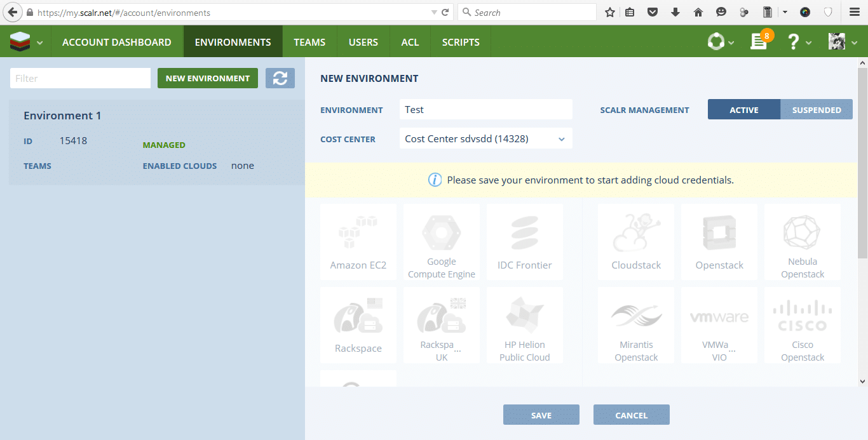Click the Scalr logo icon
The width and height of the screenshot is (868, 440).
pos(20,43)
